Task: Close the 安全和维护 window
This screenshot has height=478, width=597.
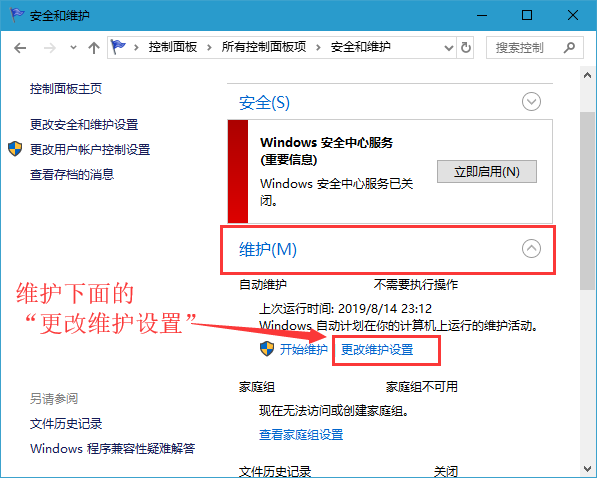Action: coord(573,15)
